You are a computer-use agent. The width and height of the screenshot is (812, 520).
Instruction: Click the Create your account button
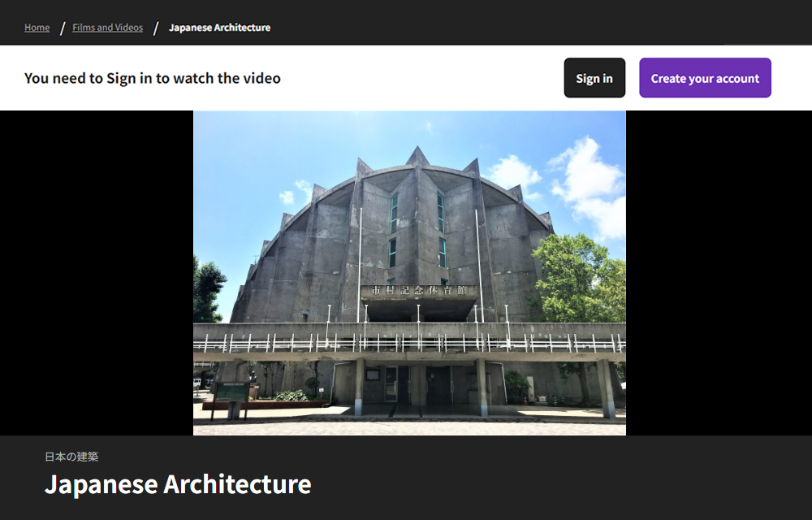(x=706, y=78)
